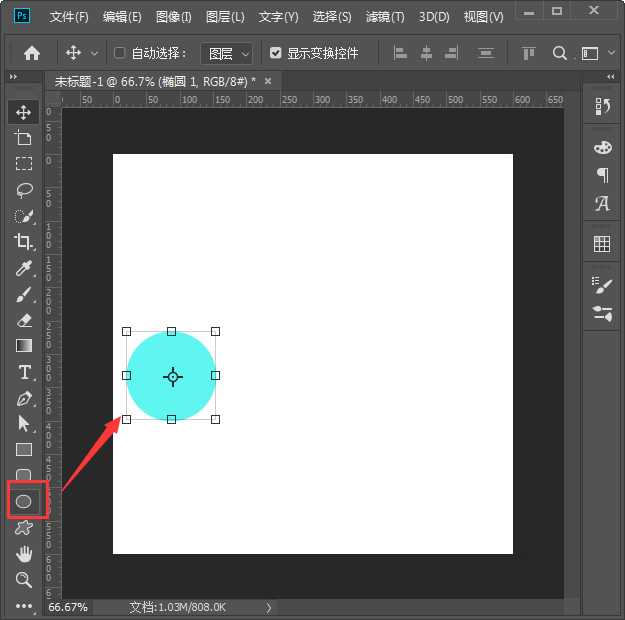Viewport: 625px width, 620px height.
Task: Select the Lasso tool
Action: click(x=24, y=190)
